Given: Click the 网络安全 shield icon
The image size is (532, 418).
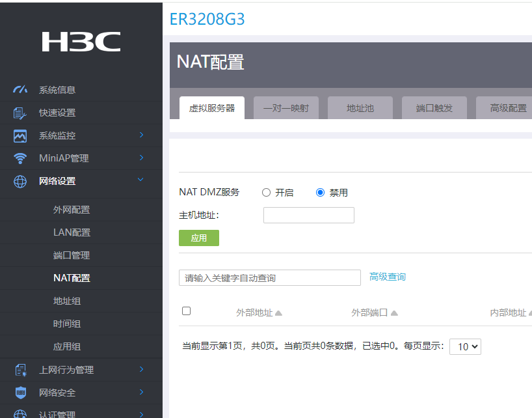Looking at the screenshot, I should tap(21, 393).
